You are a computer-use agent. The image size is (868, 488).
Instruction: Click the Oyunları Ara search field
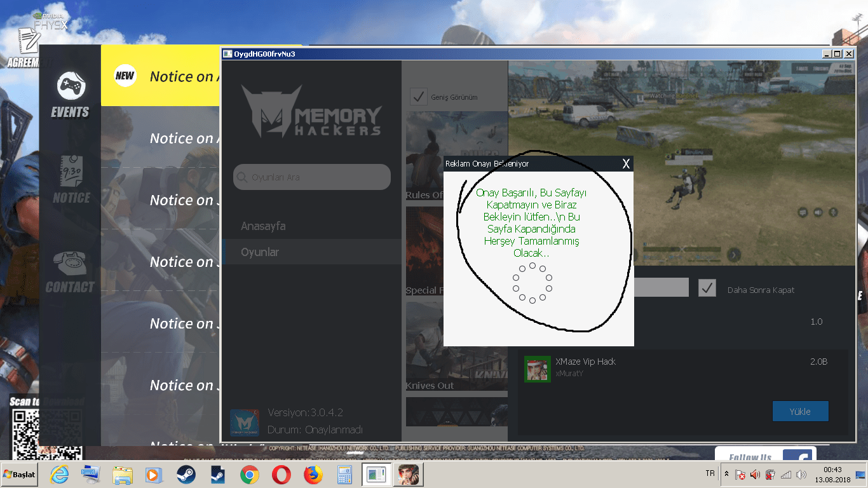(x=312, y=177)
